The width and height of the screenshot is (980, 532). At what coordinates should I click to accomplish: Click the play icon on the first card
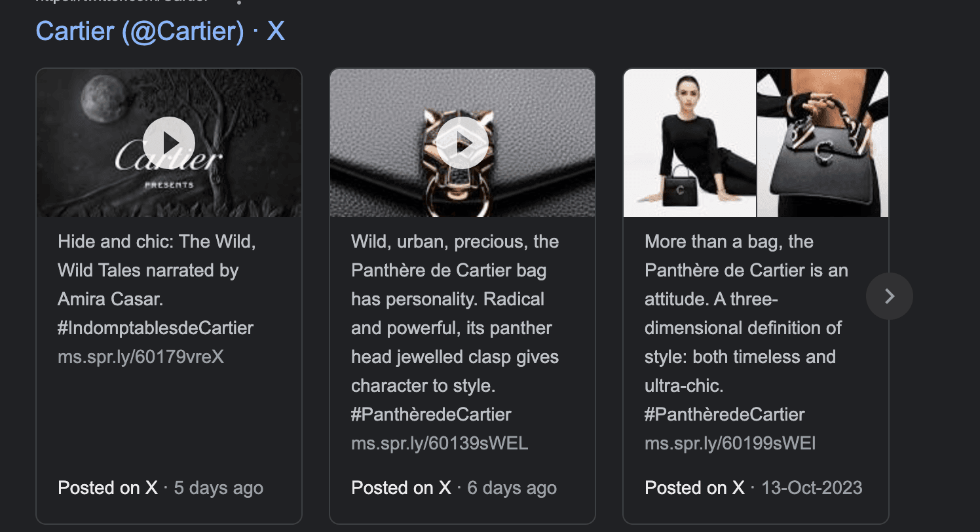(168, 143)
